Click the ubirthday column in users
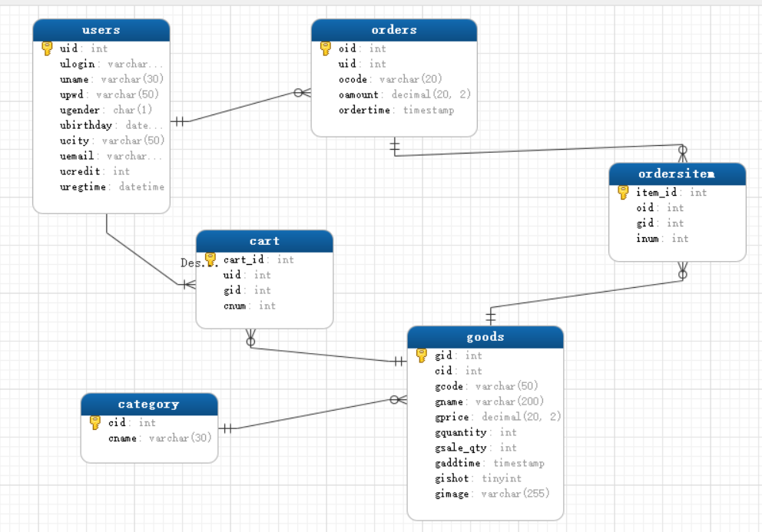 click(111, 125)
